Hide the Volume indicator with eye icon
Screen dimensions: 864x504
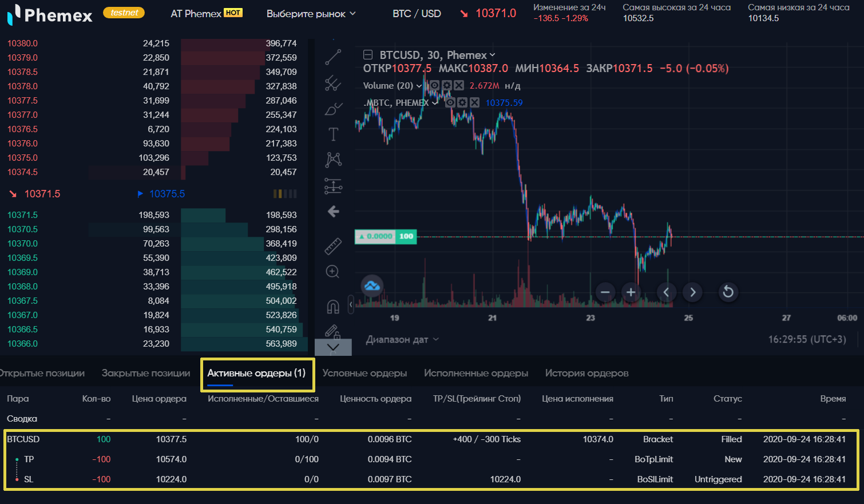point(435,86)
